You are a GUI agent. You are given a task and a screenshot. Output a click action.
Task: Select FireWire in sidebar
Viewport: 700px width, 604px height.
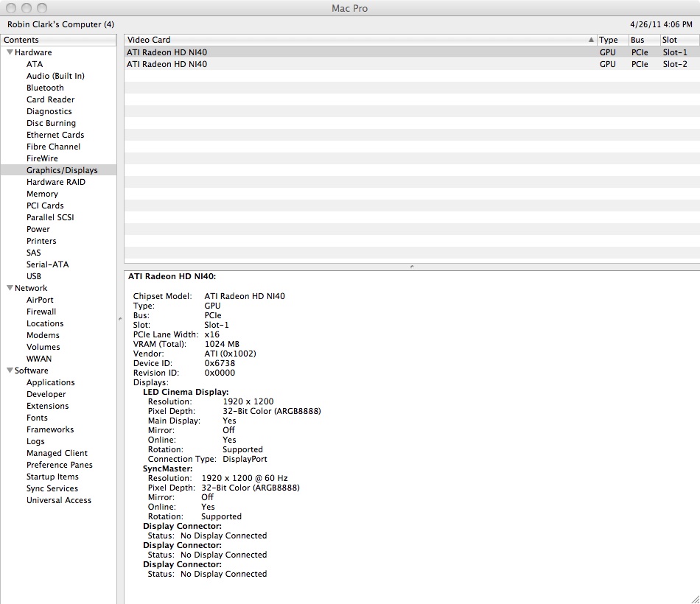coord(42,158)
